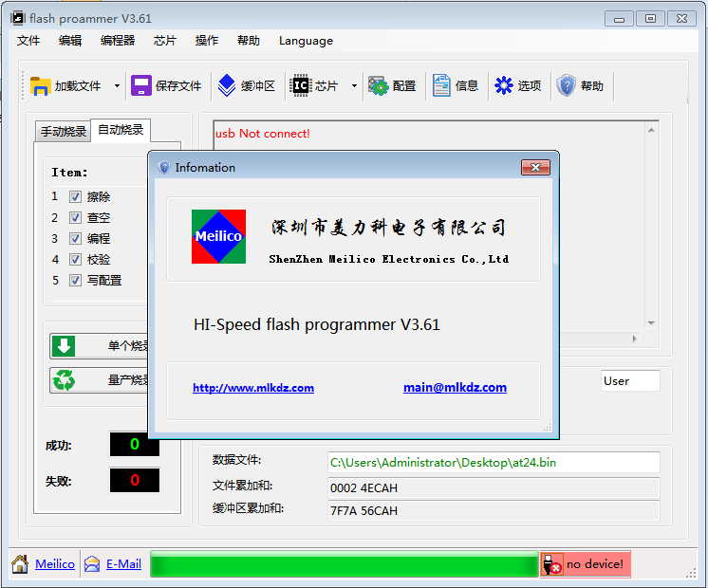Image resolution: width=708 pixels, height=588 pixels.
Task: Click the no device USB status icon
Action: point(551,564)
